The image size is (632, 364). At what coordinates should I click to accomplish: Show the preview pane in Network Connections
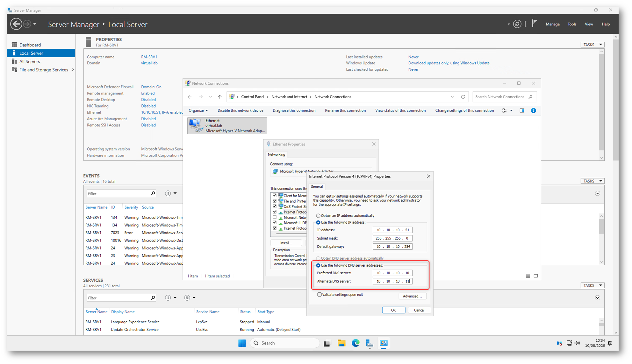(522, 110)
